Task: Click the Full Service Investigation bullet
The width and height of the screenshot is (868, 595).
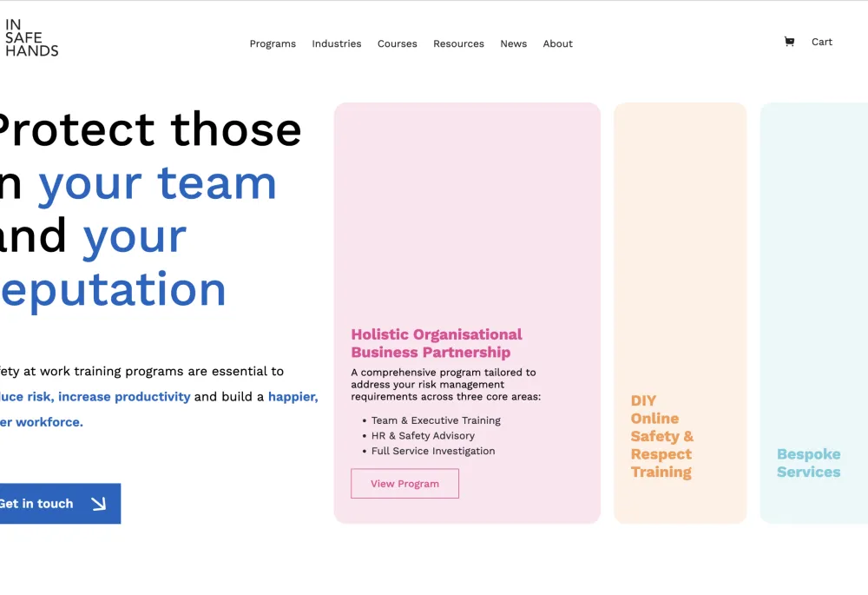Action: click(x=433, y=451)
